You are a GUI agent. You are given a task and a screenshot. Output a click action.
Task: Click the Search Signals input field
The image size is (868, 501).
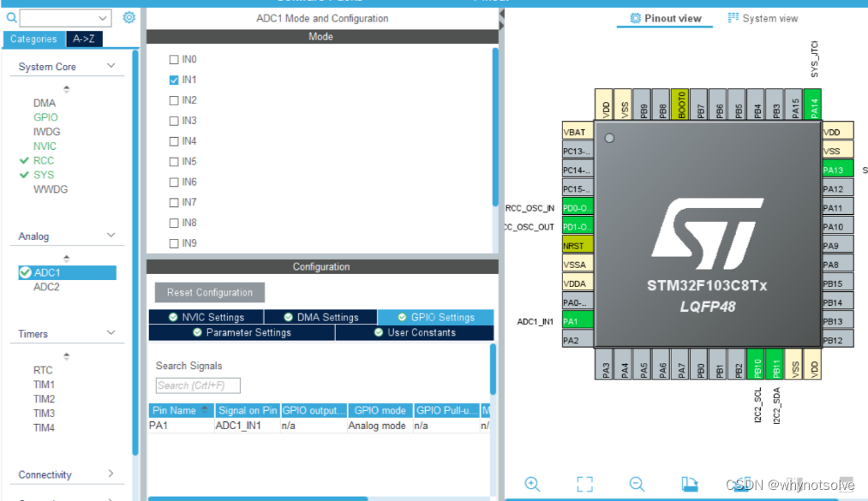pos(198,385)
